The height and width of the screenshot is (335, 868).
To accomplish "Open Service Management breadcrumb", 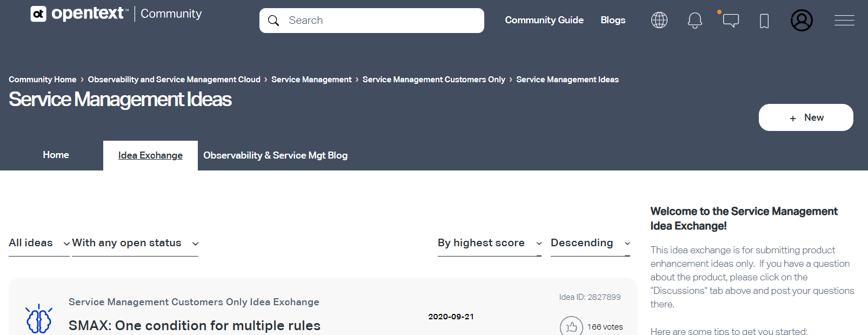I will coord(311,80).
